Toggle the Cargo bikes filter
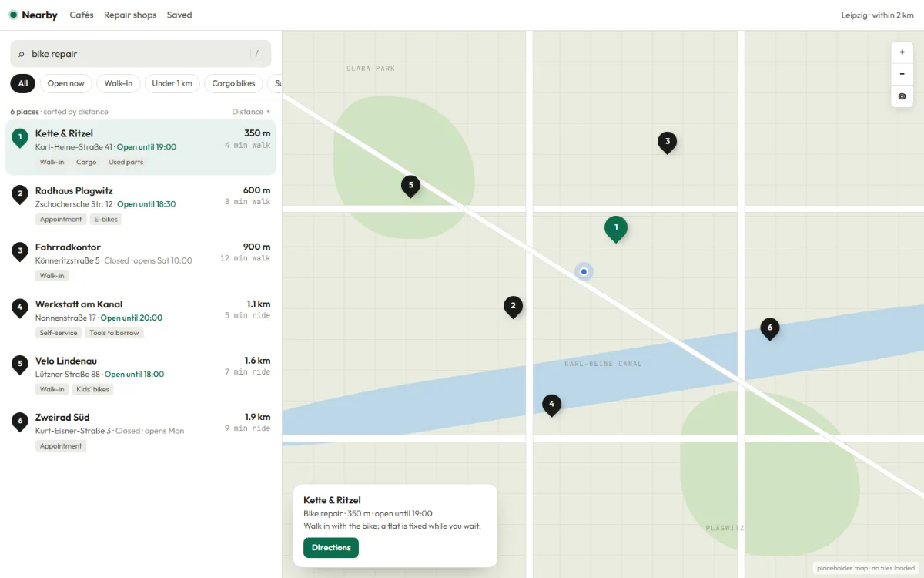Viewport: 924px width, 578px height. (234, 83)
